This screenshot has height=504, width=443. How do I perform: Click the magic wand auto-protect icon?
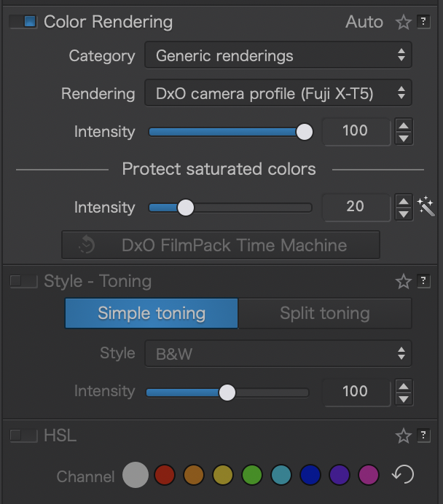click(426, 207)
